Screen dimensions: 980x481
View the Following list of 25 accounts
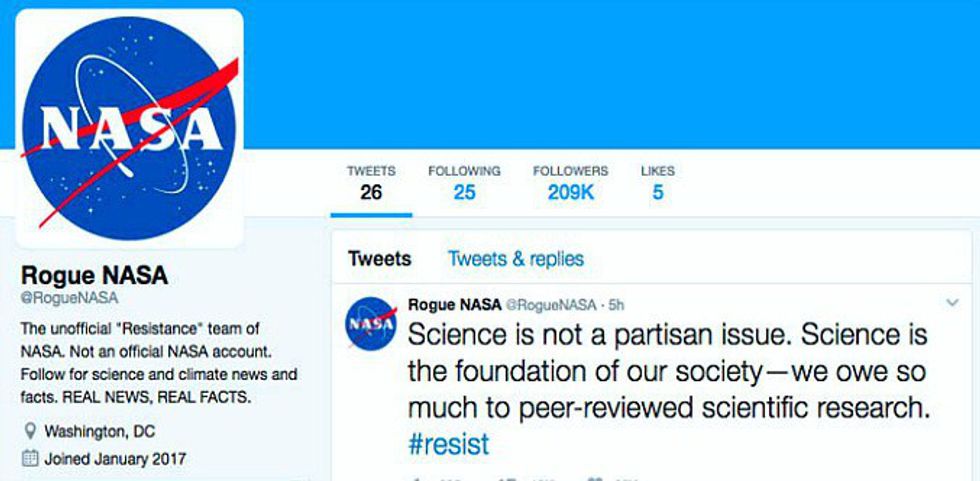pos(464,183)
